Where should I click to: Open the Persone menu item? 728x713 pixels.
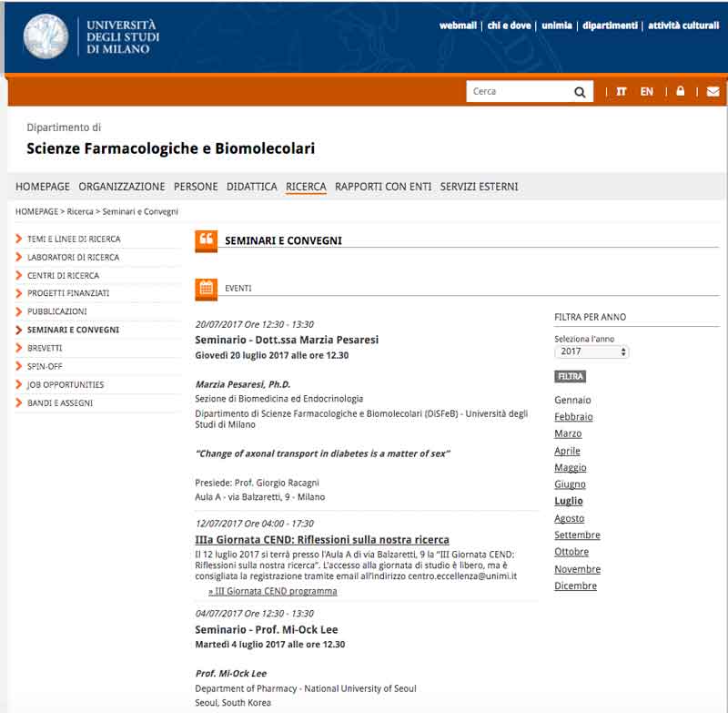click(196, 187)
